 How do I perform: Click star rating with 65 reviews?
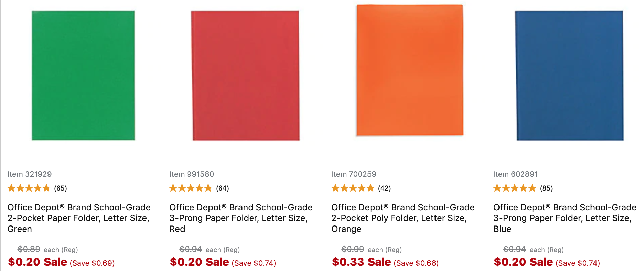28,188
